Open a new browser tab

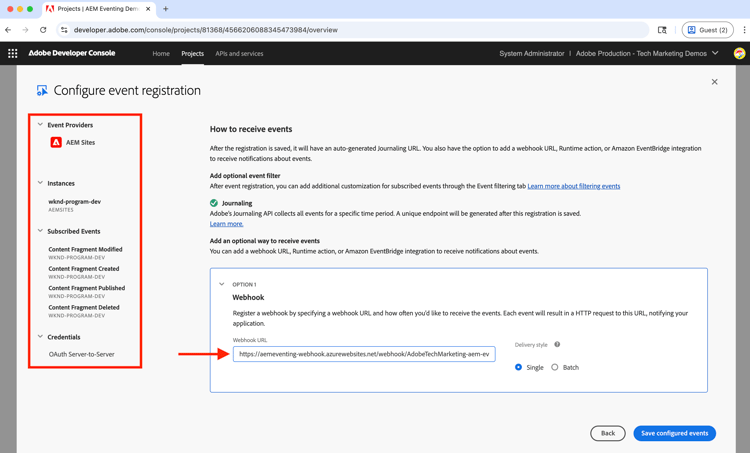tap(165, 9)
